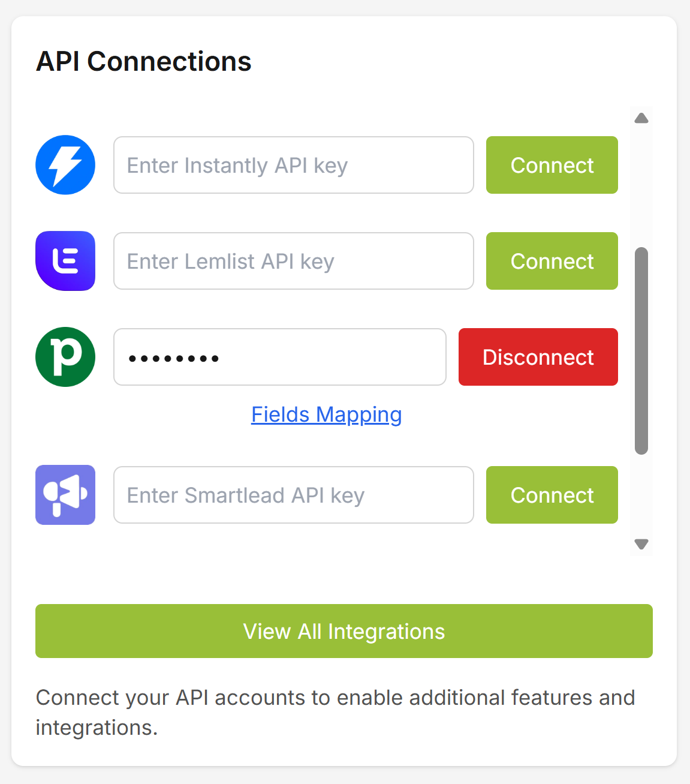Select the masked Pipedrive API key

coord(279,357)
